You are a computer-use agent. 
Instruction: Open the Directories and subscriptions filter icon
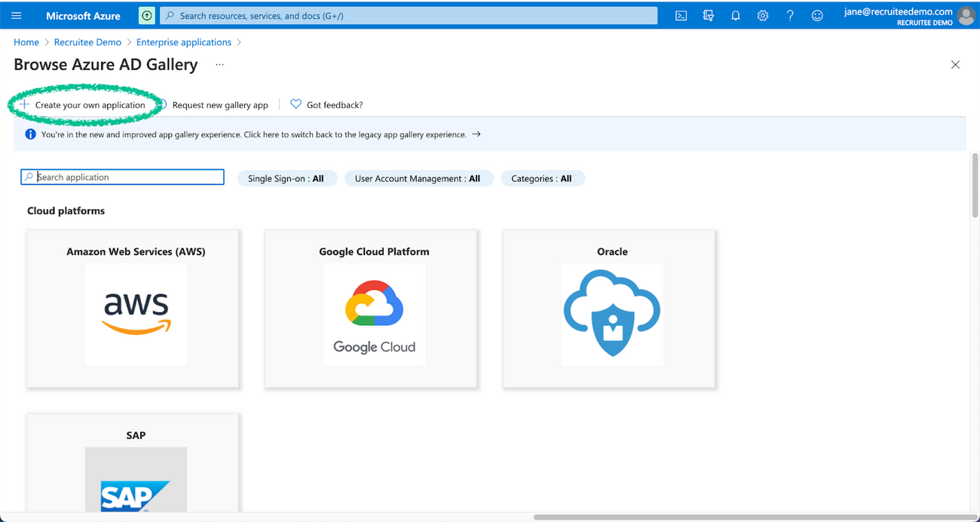click(x=708, y=15)
